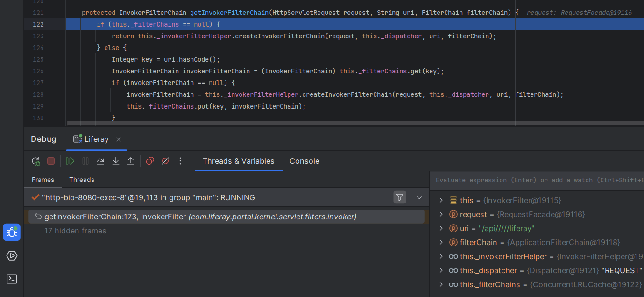Click the Step Over icon
Screen dimensions: 644x297
click(100, 161)
